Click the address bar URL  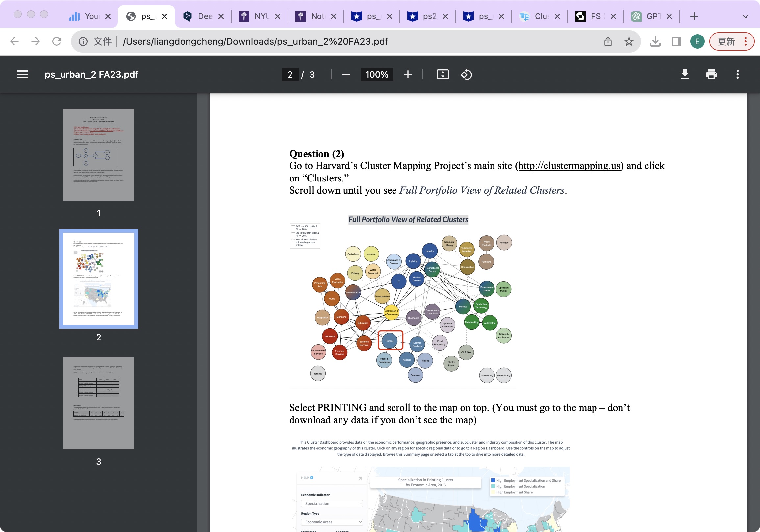[255, 41]
